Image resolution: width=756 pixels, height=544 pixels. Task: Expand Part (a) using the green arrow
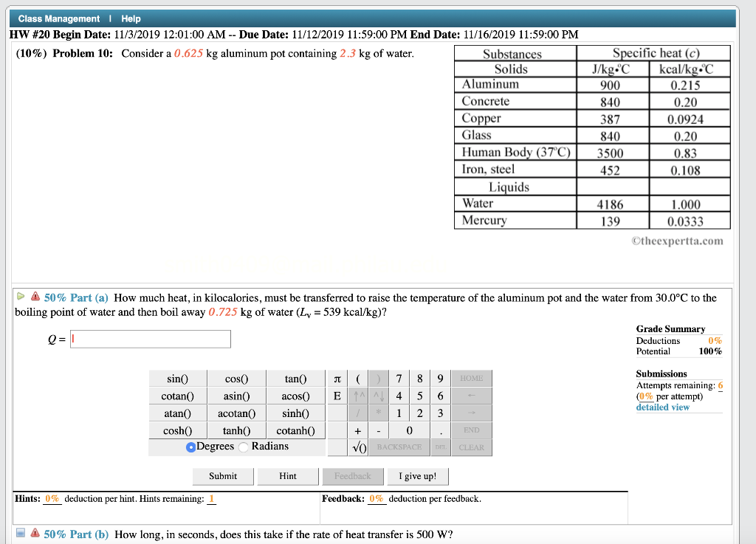pyautogui.click(x=20, y=297)
